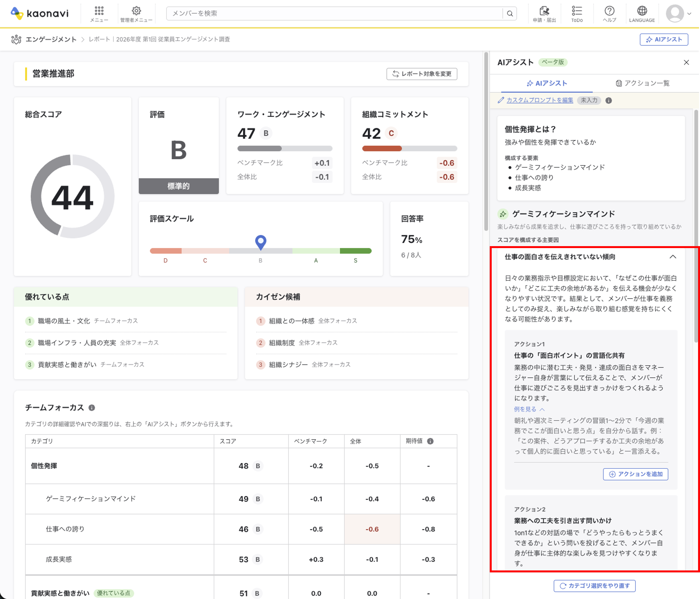Click the 個性発揮 category row
This screenshot has height=599, width=700.
(x=241, y=466)
